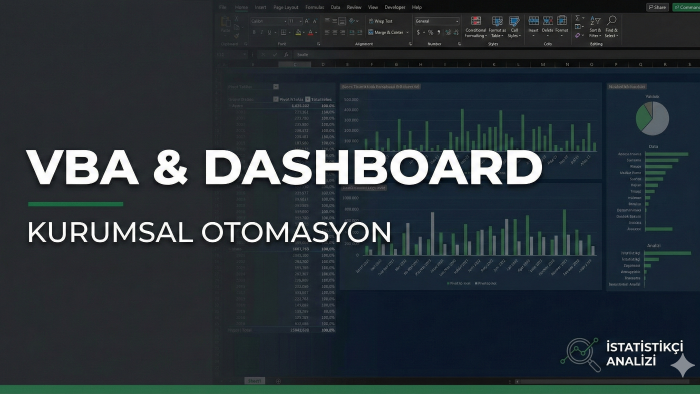Expand the Merge & Center dropdown arrow
This screenshot has height=394, width=700.
tap(408, 33)
